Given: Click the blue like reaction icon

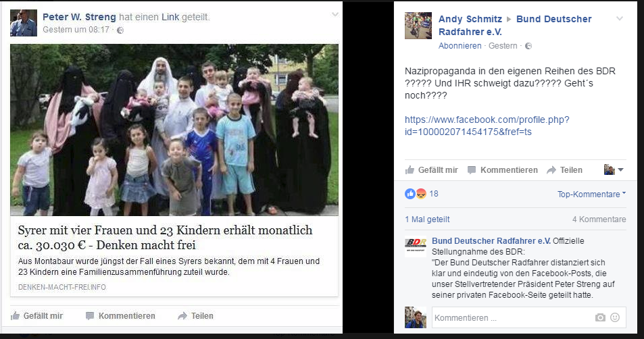Looking at the screenshot, I should (x=410, y=194).
